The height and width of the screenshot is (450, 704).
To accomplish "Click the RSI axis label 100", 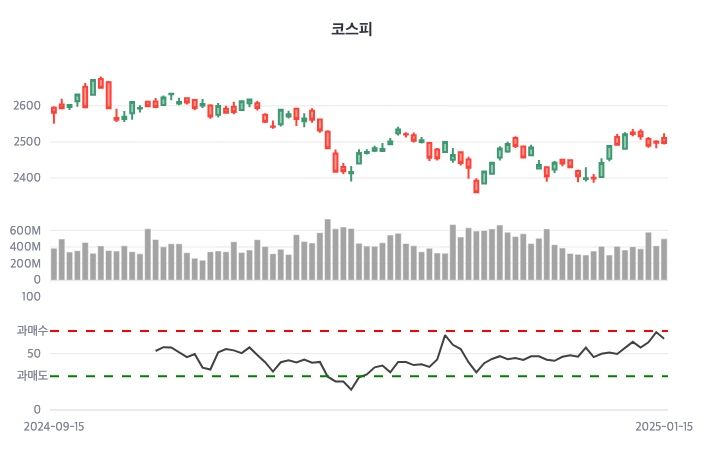I will pyautogui.click(x=30, y=296).
